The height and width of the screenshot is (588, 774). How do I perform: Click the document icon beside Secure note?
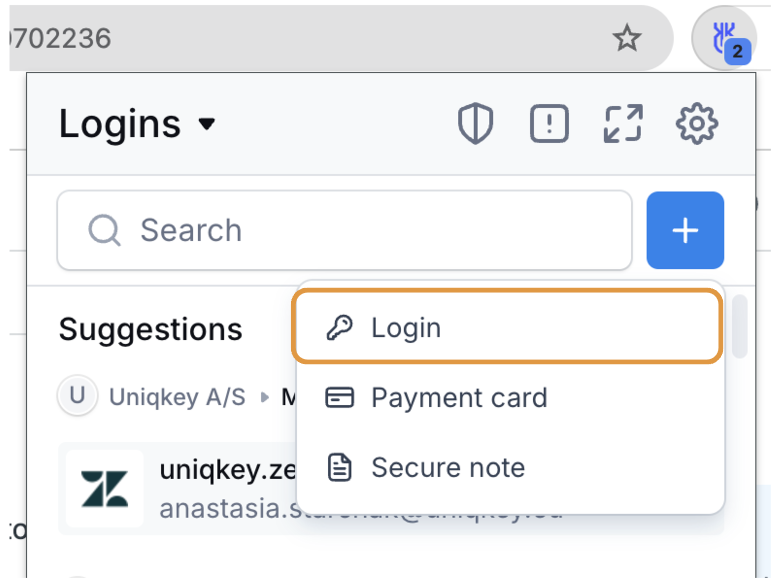[x=340, y=468]
